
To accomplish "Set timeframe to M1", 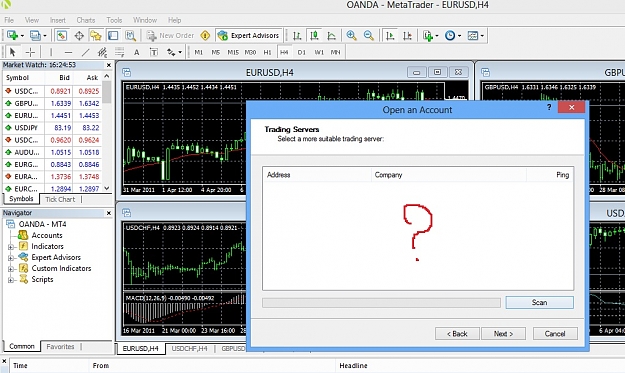I will (x=199, y=52).
